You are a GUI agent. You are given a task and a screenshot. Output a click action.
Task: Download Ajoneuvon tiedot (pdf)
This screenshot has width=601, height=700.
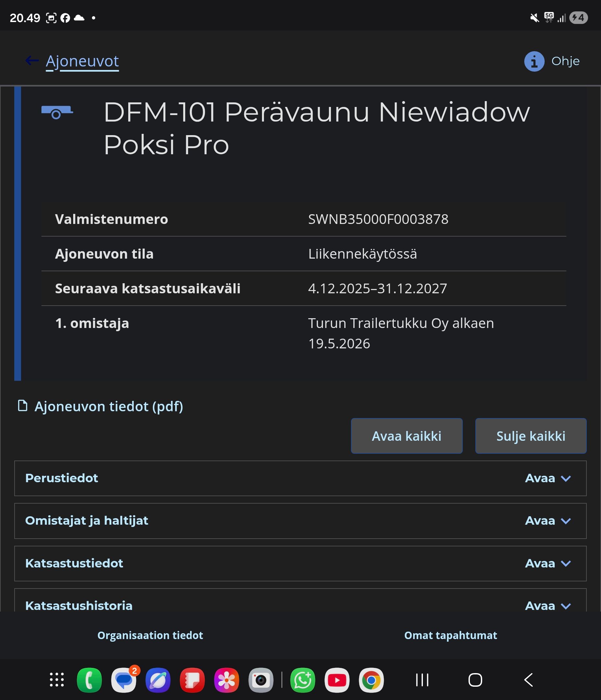click(x=109, y=406)
